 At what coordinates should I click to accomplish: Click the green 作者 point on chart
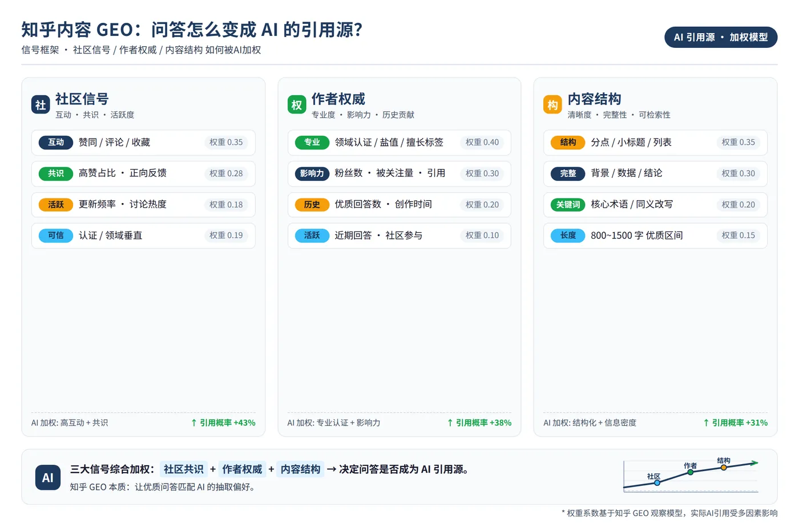pos(691,472)
